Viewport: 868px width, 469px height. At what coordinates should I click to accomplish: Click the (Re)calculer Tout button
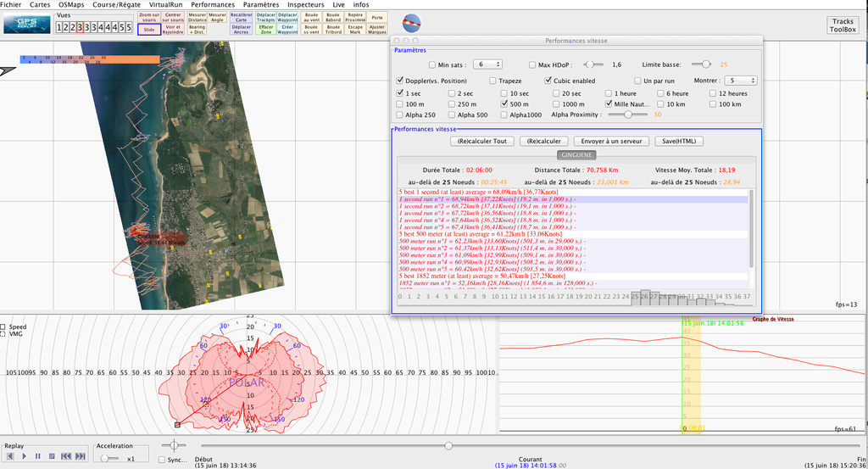click(x=482, y=141)
